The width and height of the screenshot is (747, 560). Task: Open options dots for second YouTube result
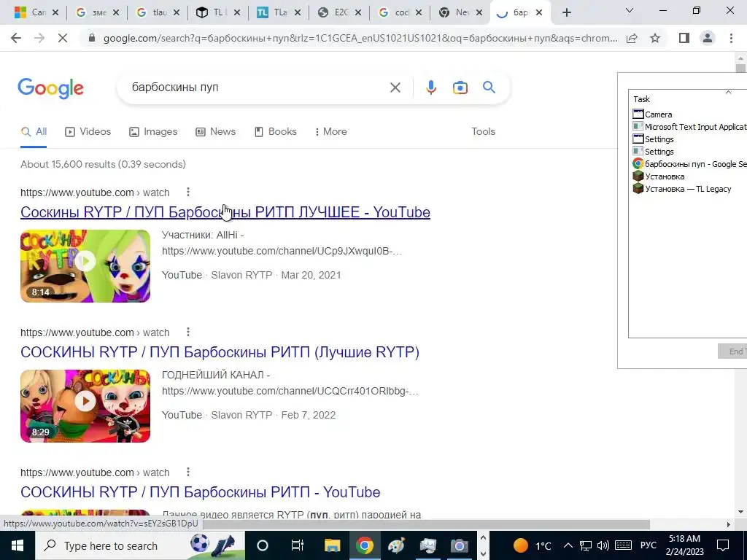click(x=188, y=332)
